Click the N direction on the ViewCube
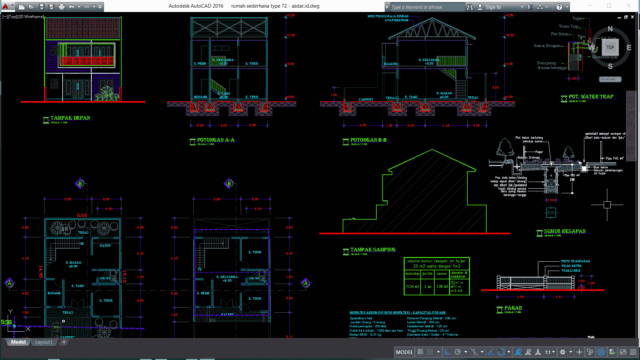 (x=610, y=29)
